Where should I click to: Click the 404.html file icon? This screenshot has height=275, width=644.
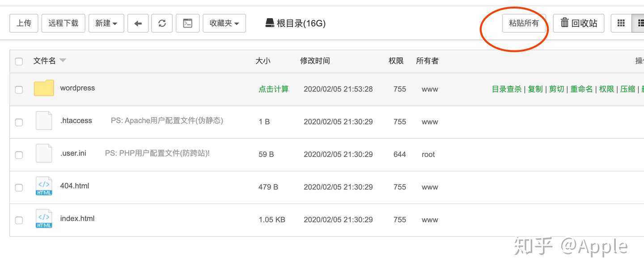44,186
